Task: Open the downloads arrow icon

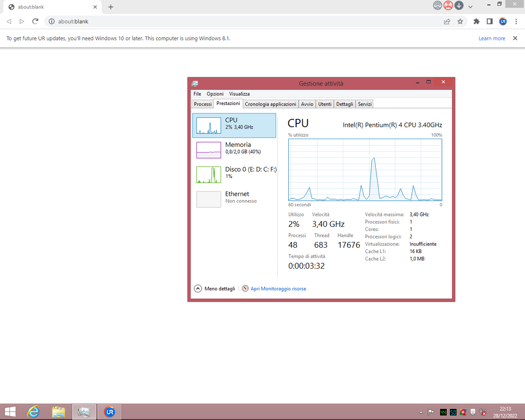Action: pyautogui.click(x=459, y=5)
